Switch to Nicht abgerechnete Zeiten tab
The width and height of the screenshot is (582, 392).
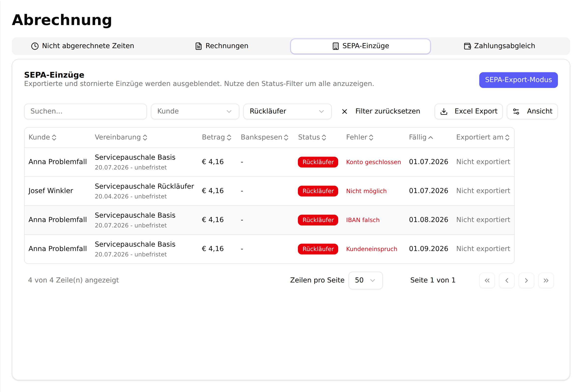(x=83, y=46)
